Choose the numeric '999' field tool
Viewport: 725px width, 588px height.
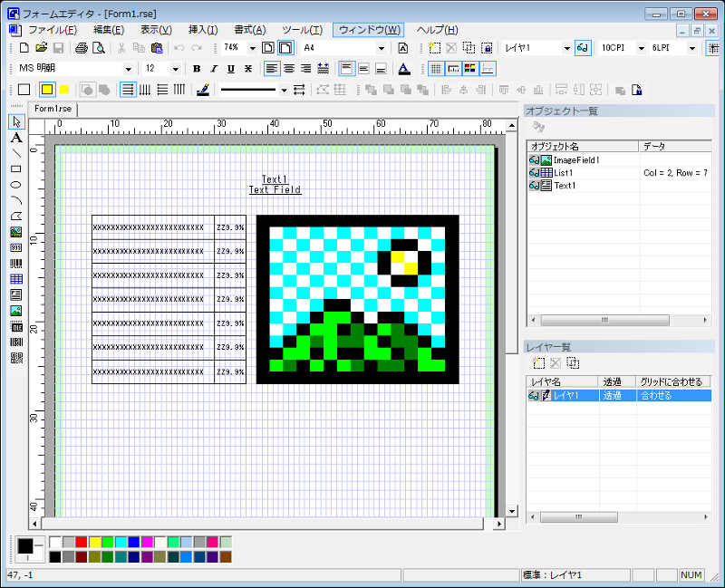(16, 247)
